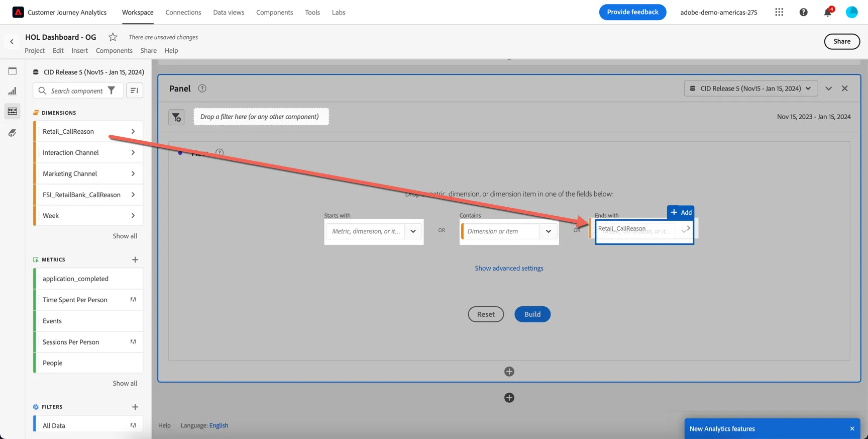The height and width of the screenshot is (439, 868).
Task: Open the Project menu
Action: tap(35, 50)
